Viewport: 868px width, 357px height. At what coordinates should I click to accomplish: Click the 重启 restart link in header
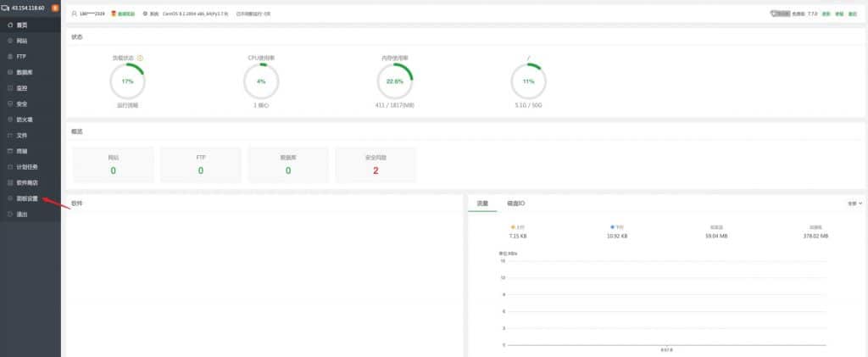tap(853, 14)
